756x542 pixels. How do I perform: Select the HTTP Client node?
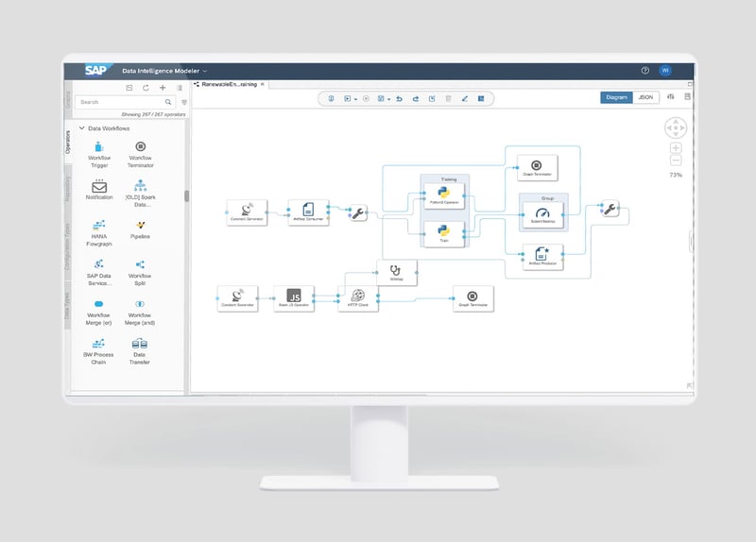pos(358,298)
